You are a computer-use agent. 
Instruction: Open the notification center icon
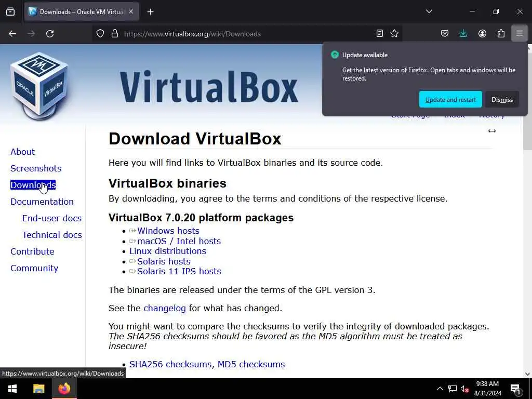515,389
